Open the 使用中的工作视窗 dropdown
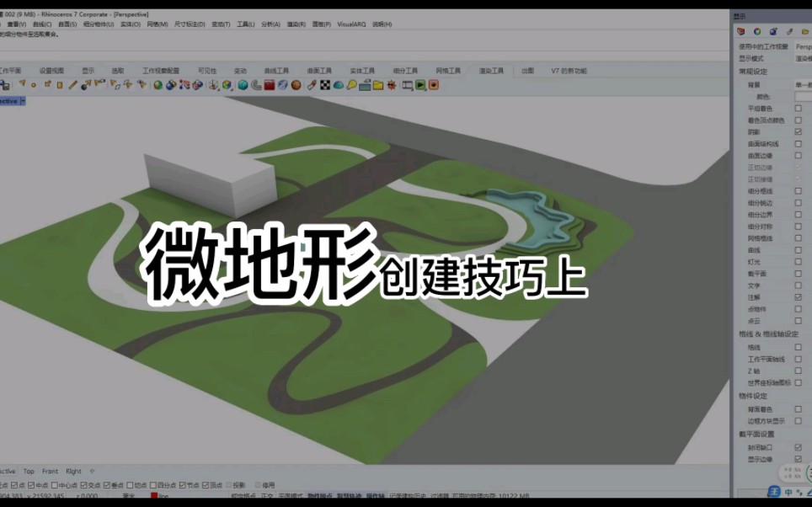812x507 pixels. [799, 46]
